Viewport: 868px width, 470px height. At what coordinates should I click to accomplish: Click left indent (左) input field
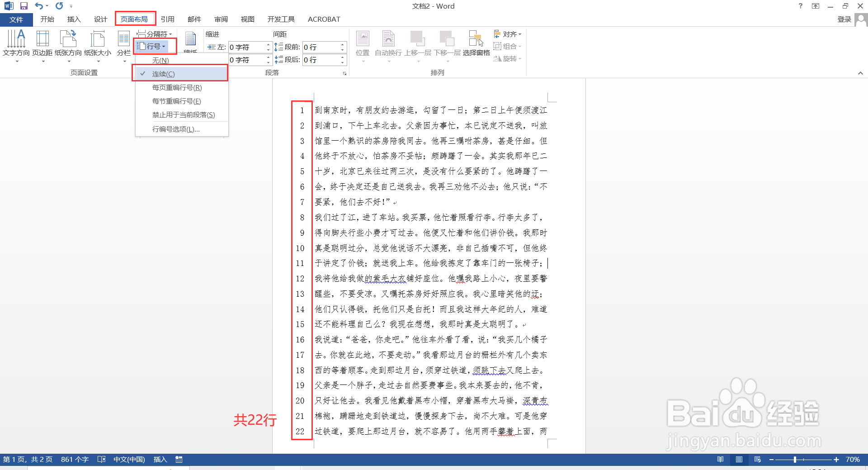click(246, 47)
